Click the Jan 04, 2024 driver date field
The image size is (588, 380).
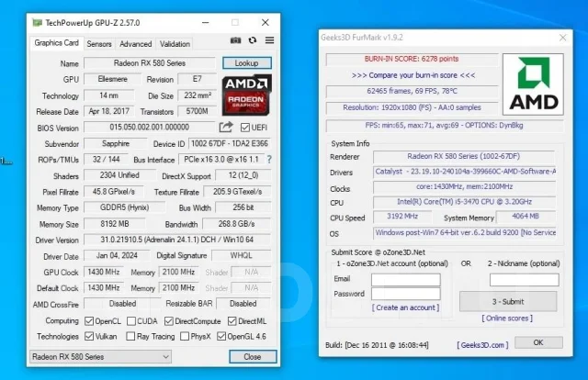coord(117,255)
